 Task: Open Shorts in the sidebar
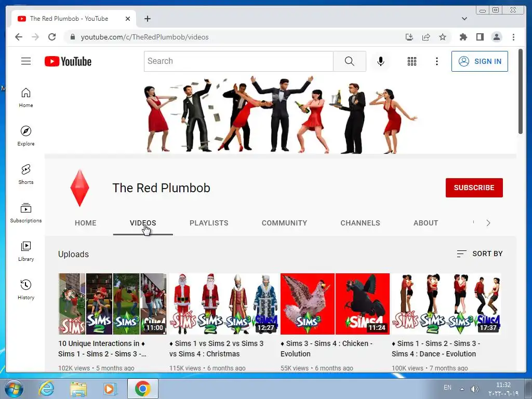pyautogui.click(x=26, y=175)
